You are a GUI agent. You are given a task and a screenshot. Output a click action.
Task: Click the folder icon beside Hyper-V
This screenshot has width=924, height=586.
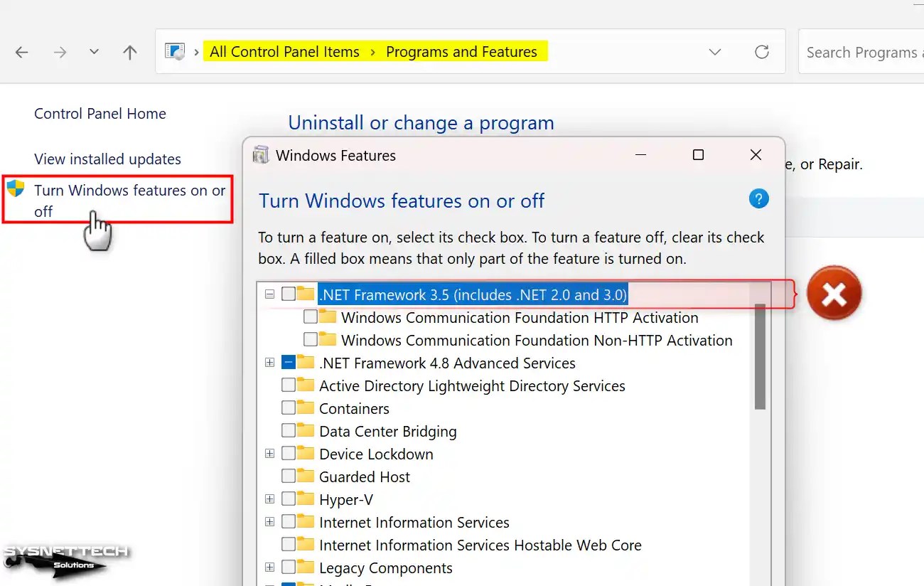pos(306,499)
